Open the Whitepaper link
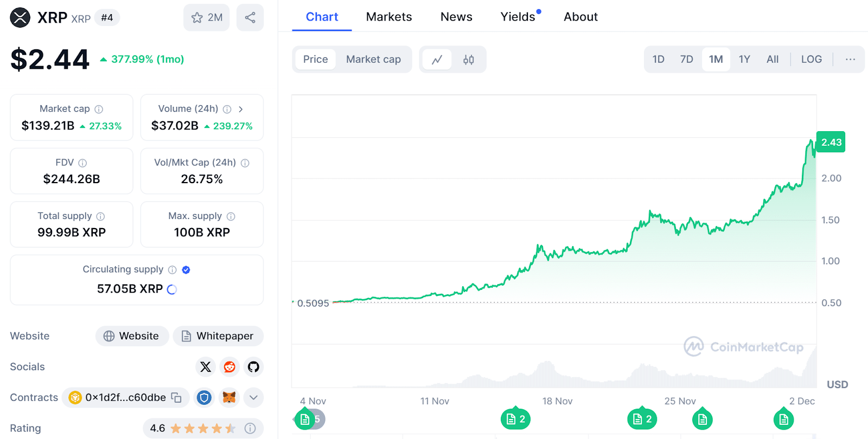This screenshot has width=868, height=439. [218, 336]
